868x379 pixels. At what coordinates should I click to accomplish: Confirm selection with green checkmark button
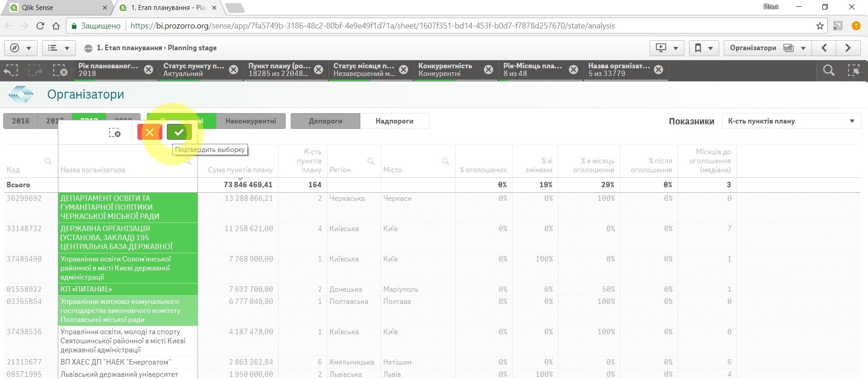[x=179, y=132]
